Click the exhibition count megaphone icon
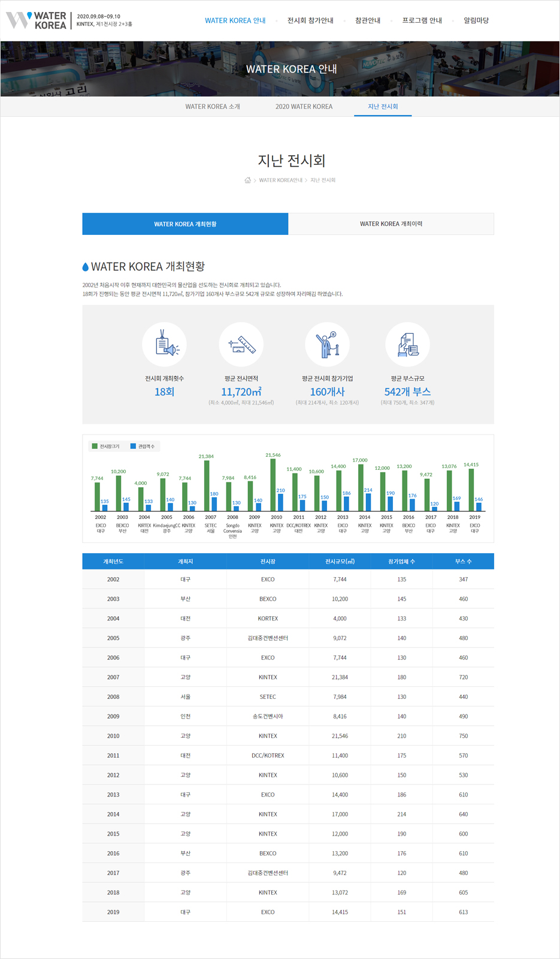560x959 pixels. click(x=165, y=345)
